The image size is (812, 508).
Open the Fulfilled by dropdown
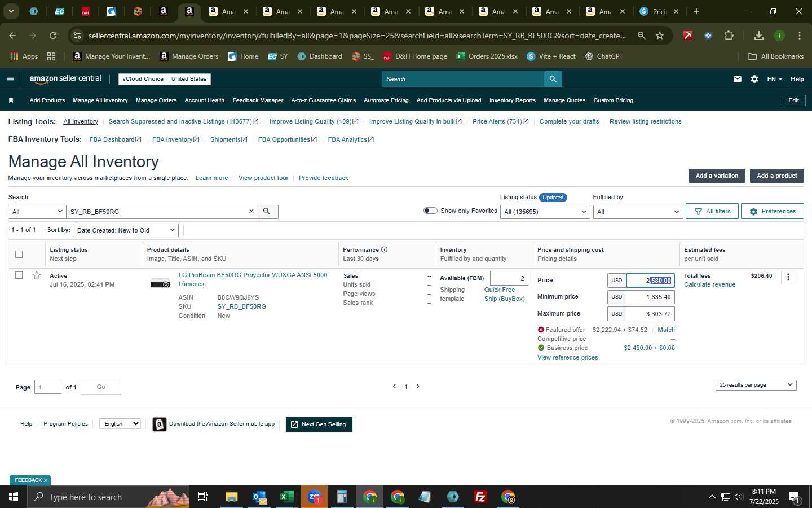click(x=638, y=212)
